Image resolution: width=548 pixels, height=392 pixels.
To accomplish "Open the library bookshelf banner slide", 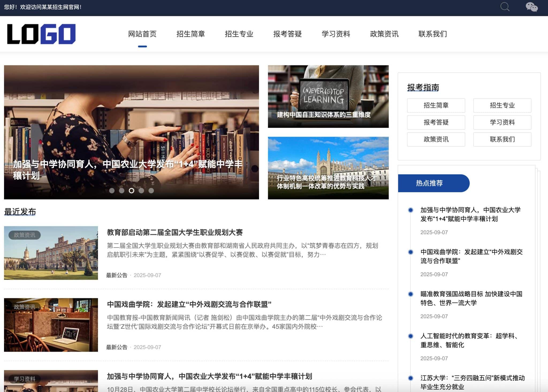I will click(131, 132).
